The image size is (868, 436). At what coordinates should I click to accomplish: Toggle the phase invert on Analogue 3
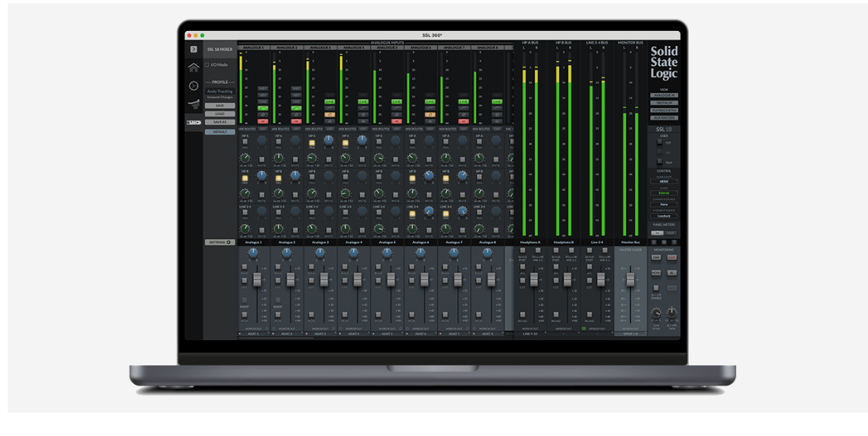coord(330,115)
